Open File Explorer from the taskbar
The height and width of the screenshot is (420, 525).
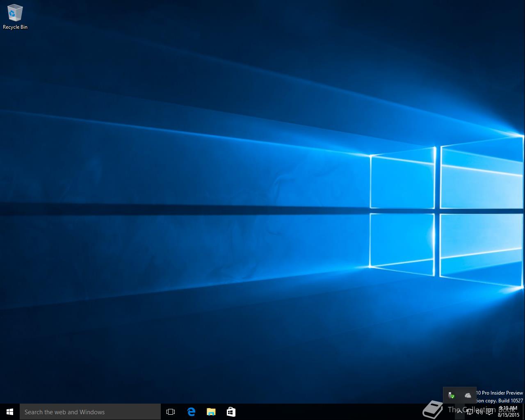[211, 412]
